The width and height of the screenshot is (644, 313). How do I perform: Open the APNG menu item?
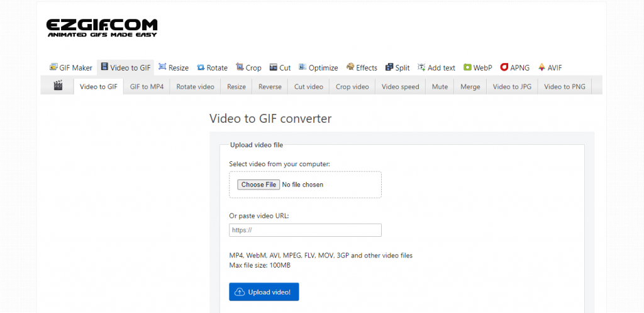(x=515, y=68)
